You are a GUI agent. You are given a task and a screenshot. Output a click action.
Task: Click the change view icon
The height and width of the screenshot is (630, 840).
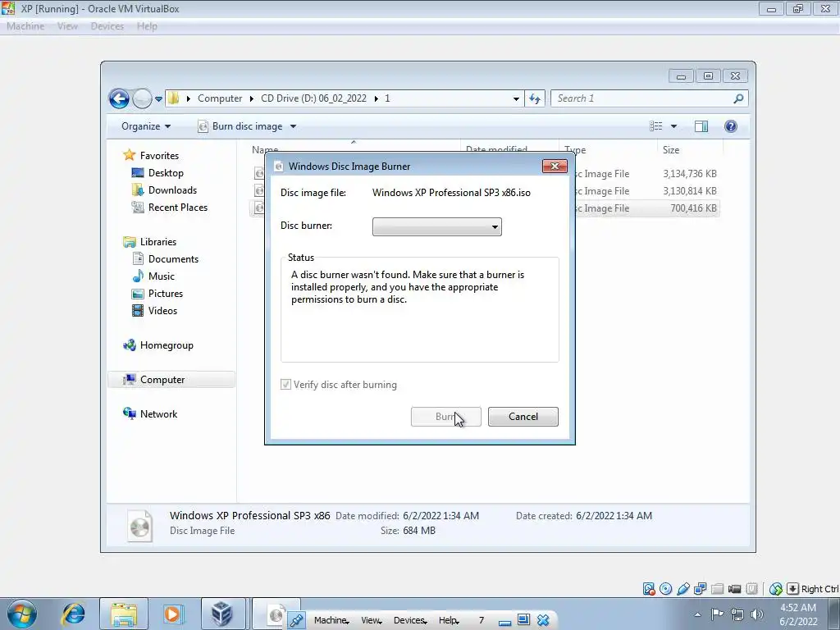(656, 126)
